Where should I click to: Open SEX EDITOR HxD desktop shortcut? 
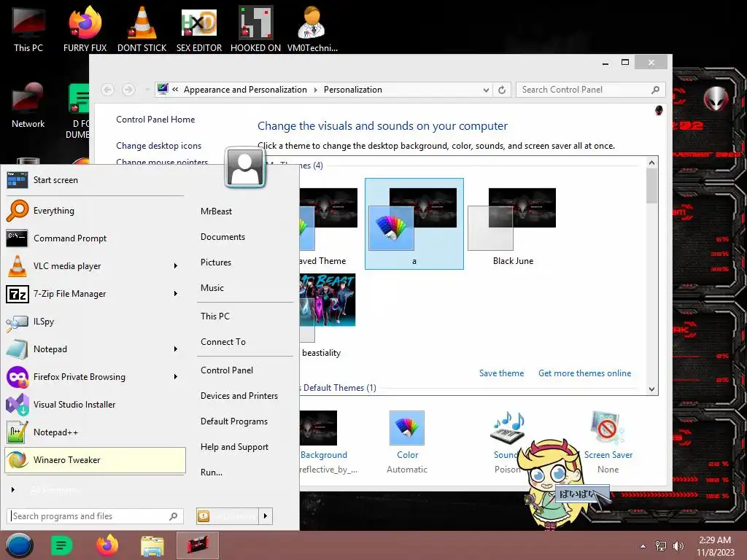pos(199,29)
